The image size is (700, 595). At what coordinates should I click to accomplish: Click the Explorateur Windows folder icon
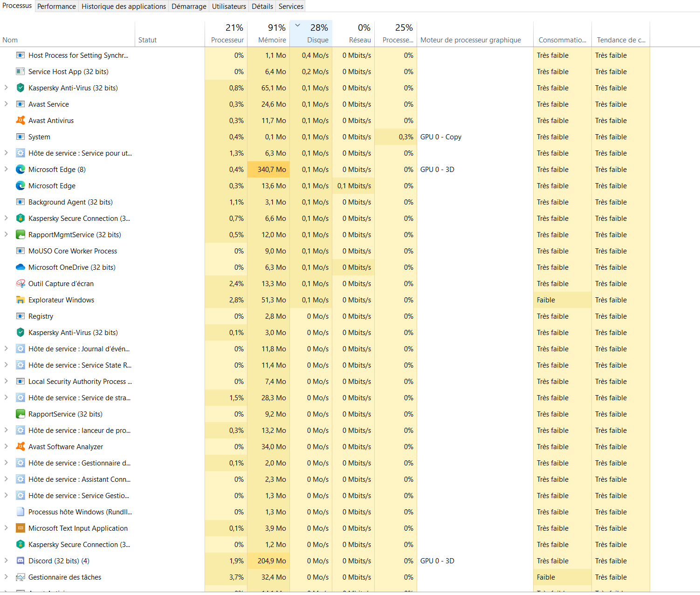[x=21, y=300]
